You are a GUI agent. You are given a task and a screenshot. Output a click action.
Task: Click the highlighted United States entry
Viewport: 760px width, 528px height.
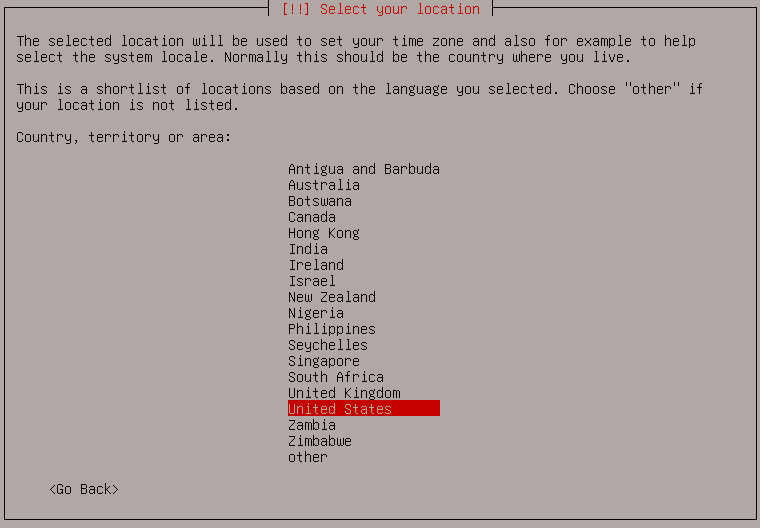click(364, 408)
